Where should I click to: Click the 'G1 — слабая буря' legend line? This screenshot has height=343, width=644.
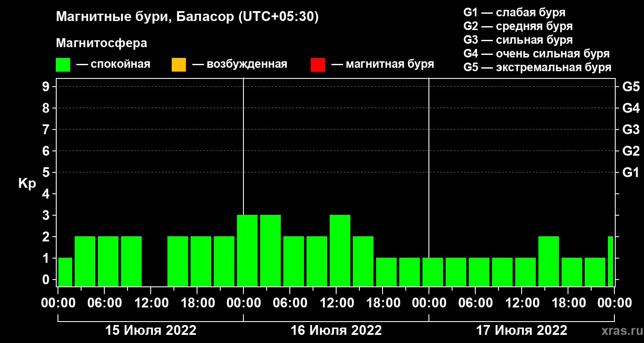coord(514,12)
